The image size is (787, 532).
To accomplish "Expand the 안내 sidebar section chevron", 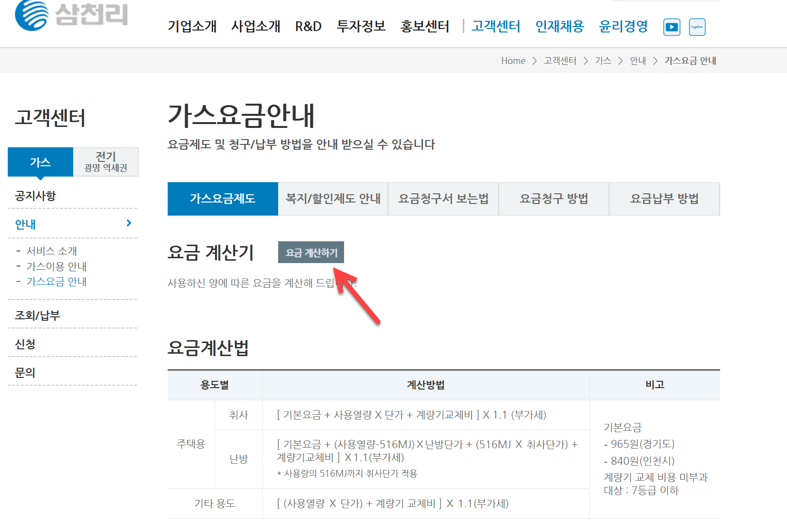I will coord(128,223).
